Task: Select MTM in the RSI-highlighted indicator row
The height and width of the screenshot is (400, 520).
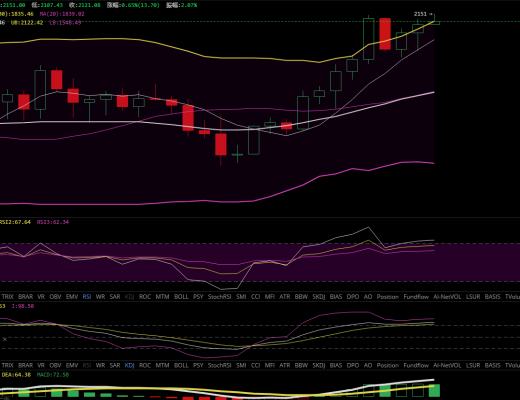Action: (x=162, y=297)
